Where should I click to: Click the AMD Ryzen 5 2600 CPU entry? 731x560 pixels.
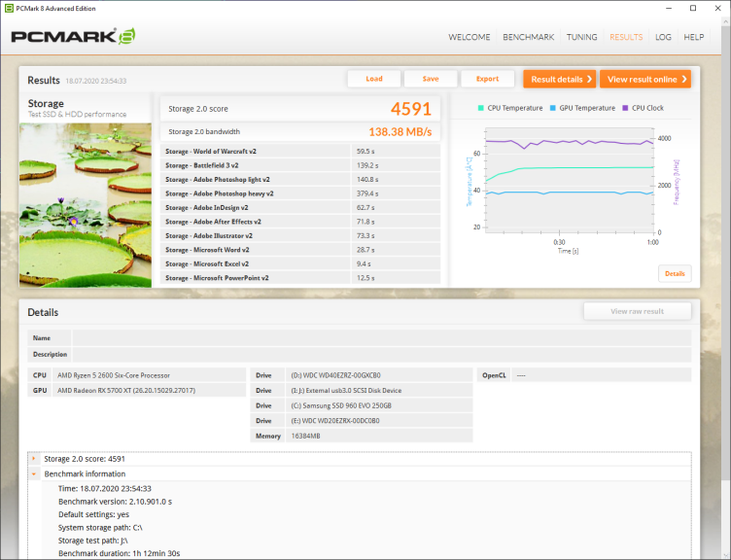coord(149,375)
